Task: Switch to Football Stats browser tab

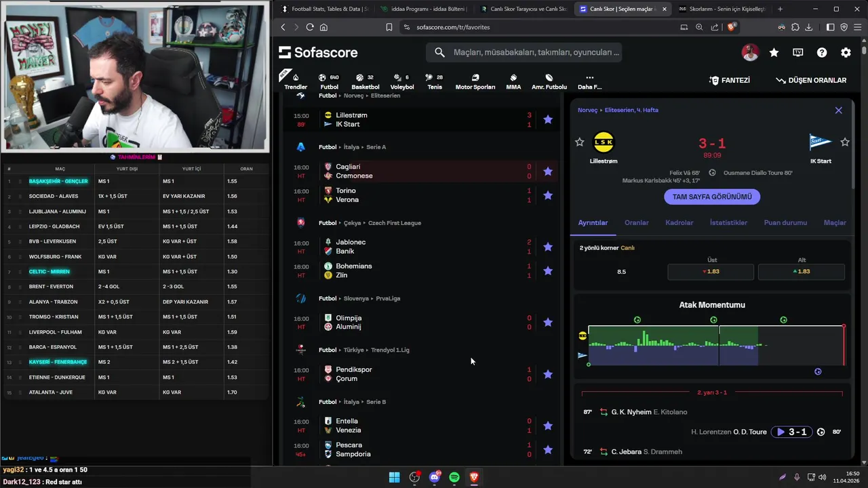Action: (x=324, y=9)
